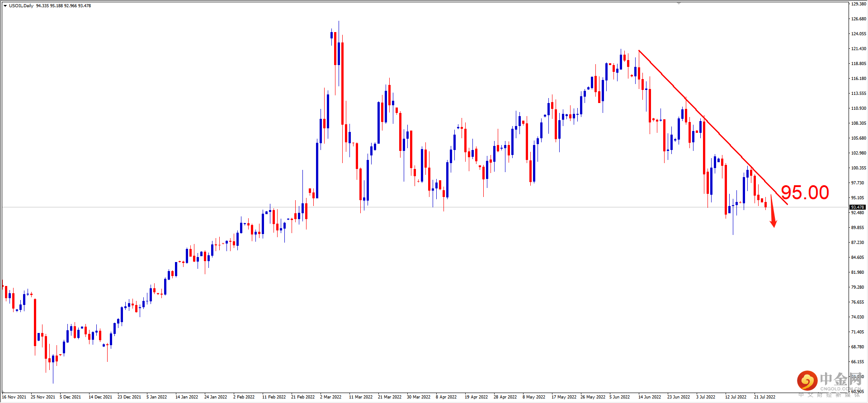Click the 11 Feb 2022 date label

click(274, 397)
